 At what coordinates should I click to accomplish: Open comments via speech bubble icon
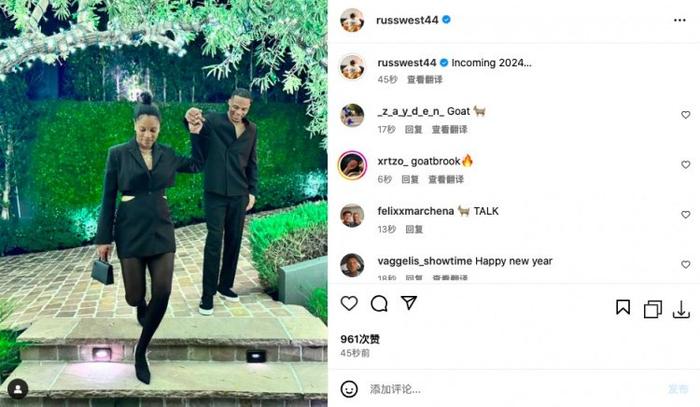[x=379, y=303]
